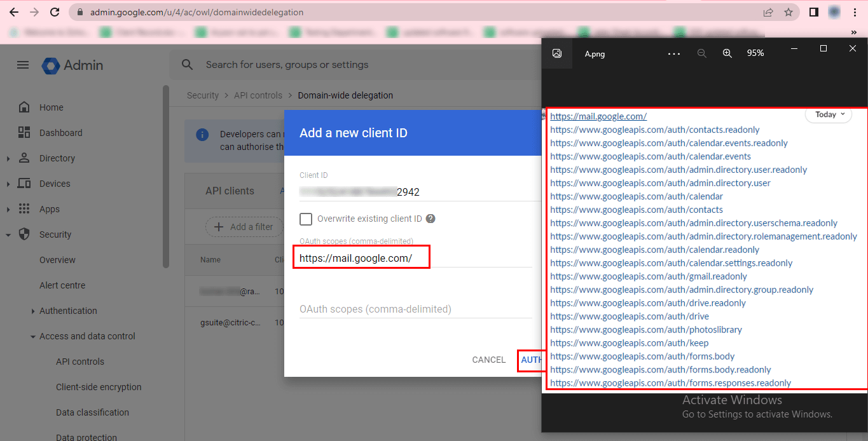Bookmark this page with the star icon
Viewport: 868px width, 441px height.
tap(789, 12)
